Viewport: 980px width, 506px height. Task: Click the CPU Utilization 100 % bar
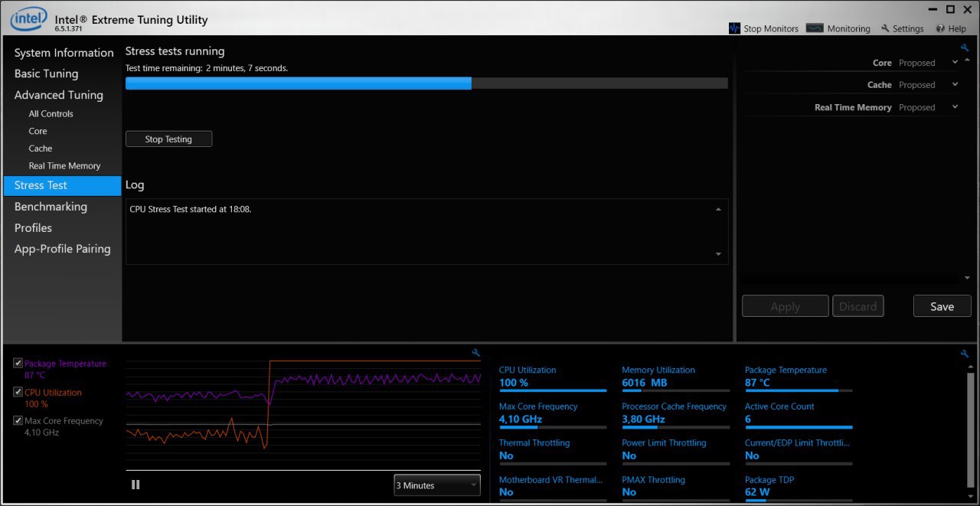point(553,390)
